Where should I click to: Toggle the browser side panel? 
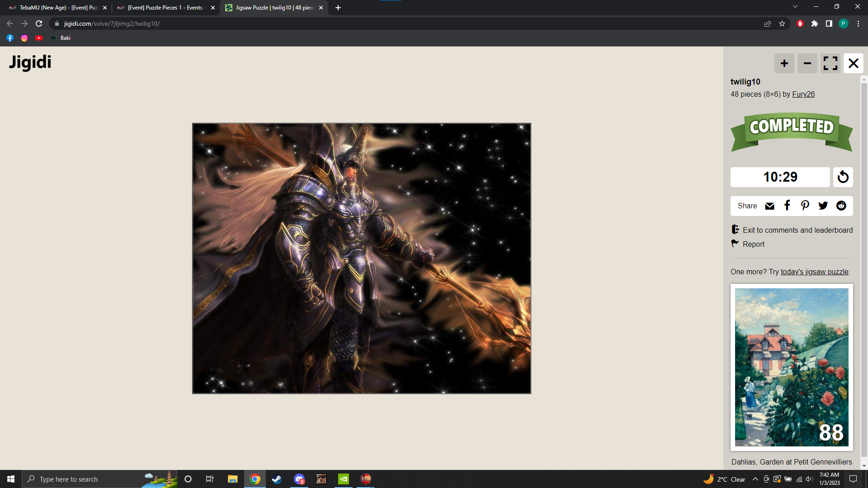click(x=829, y=23)
